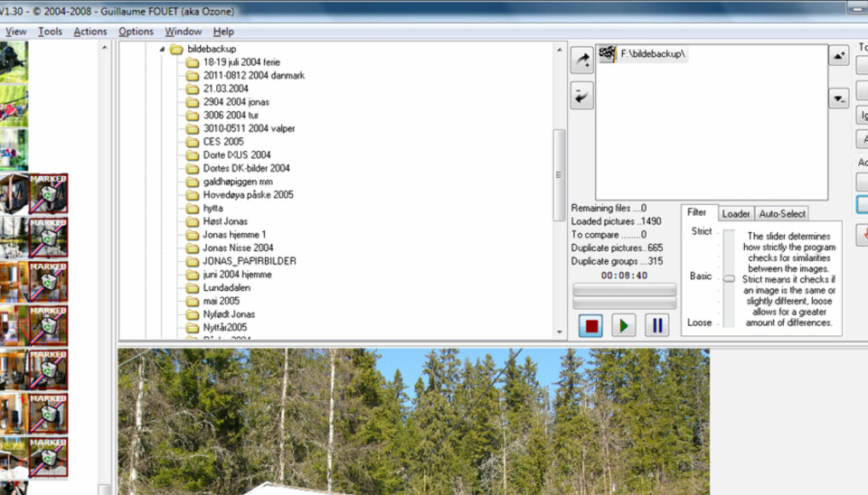The height and width of the screenshot is (495, 868).
Task: Click the upper scan progress bar
Action: (624, 289)
